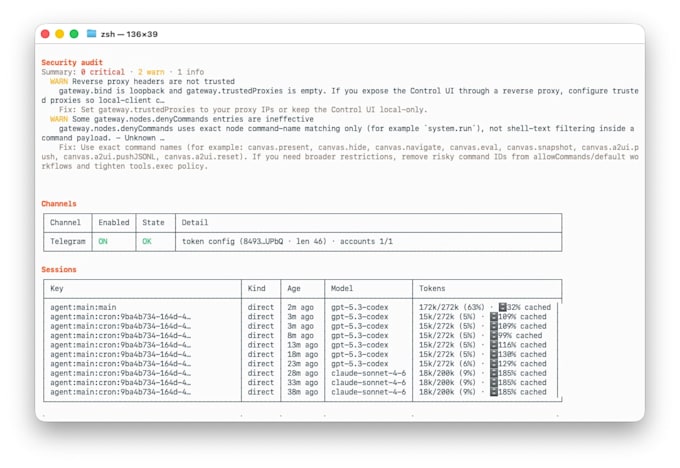Click the yellow minimize window button
Screen dimensions: 680x468
coord(59,34)
